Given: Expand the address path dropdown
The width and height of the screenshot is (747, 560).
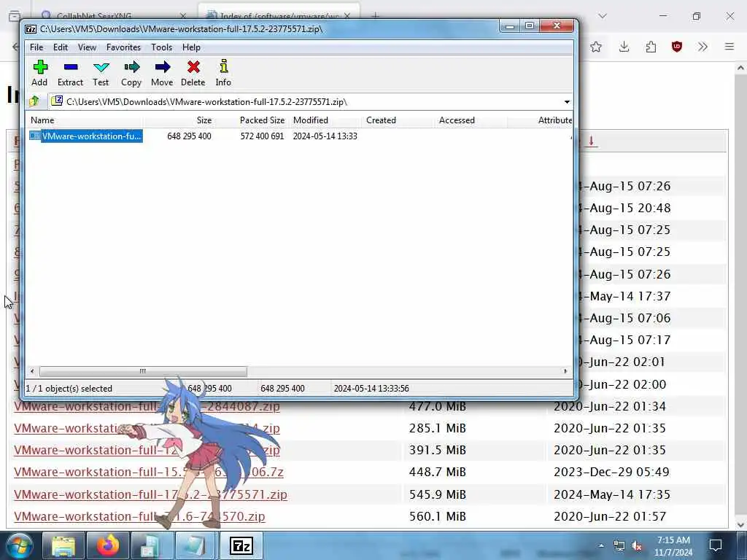Looking at the screenshot, I should pos(567,102).
